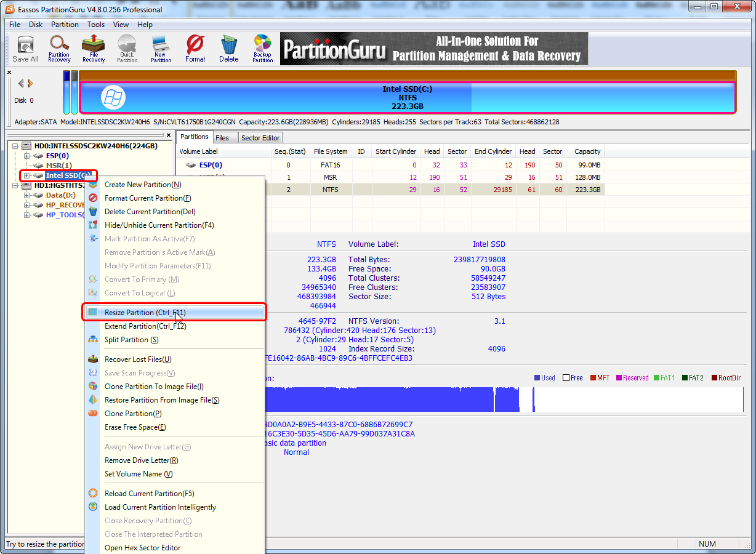
Task: Go to previous disk using left arrow
Action: (x=21, y=84)
